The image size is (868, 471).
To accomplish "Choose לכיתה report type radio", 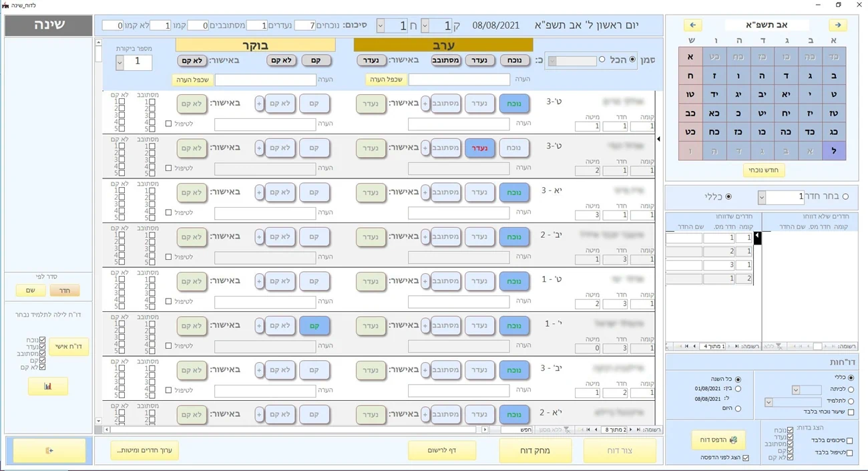I will 851,389.
